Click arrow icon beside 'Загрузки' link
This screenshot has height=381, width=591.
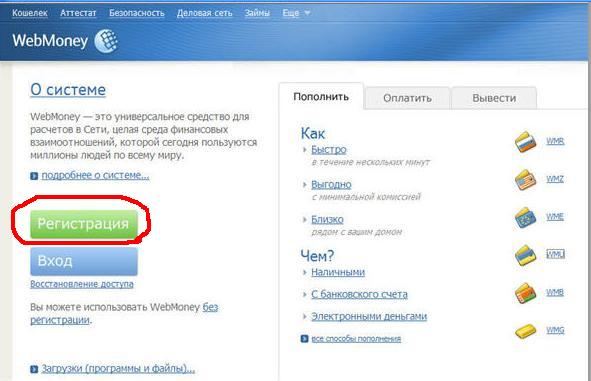(x=34, y=369)
